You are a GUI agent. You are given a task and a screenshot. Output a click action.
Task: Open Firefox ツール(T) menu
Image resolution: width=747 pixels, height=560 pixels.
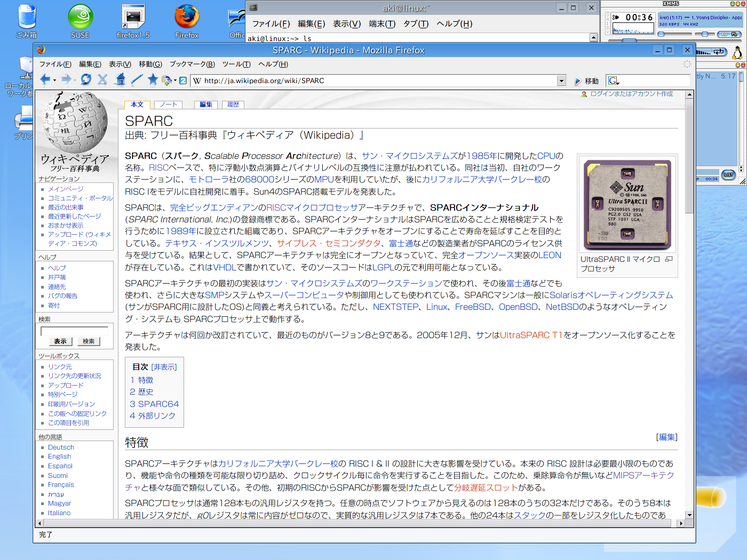click(x=236, y=64)
